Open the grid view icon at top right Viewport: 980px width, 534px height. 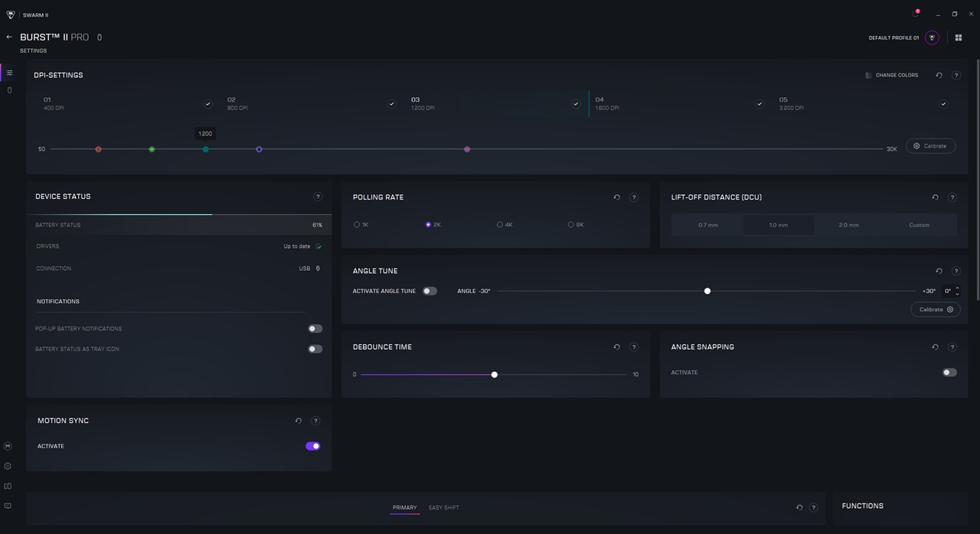958,37
